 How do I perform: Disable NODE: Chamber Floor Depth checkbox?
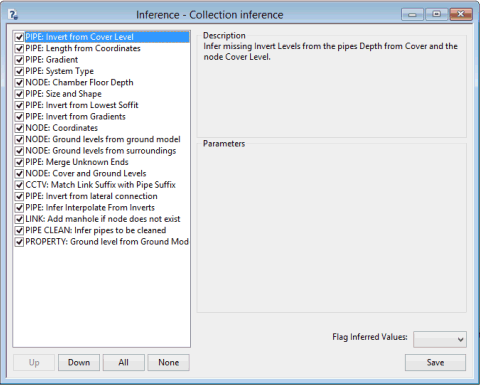coord(19,82)
